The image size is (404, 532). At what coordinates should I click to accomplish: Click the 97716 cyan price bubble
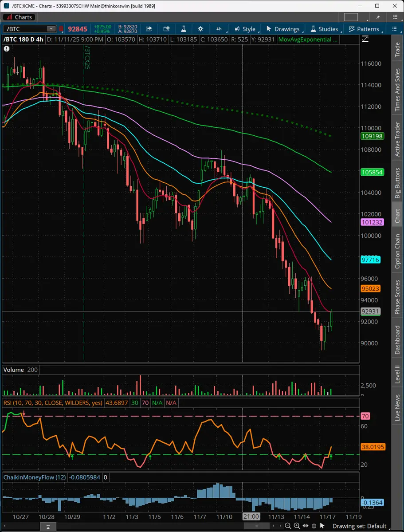[370, 260]
